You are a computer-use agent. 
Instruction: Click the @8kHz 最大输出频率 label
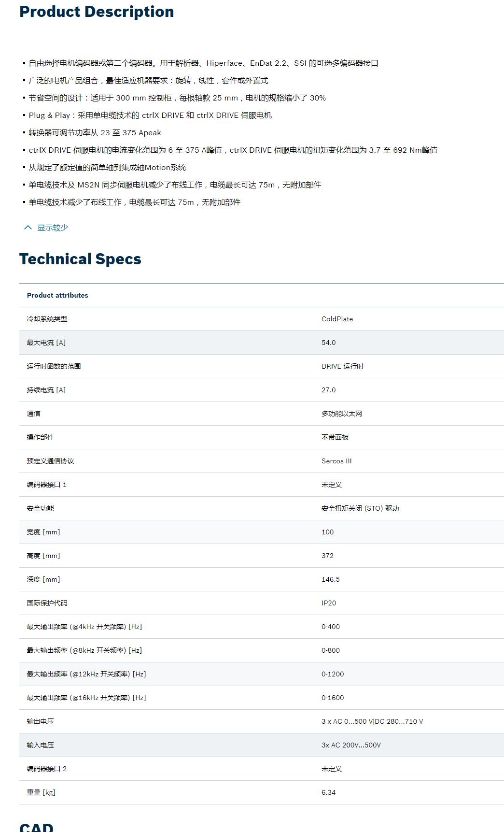[x=84, y=650]
